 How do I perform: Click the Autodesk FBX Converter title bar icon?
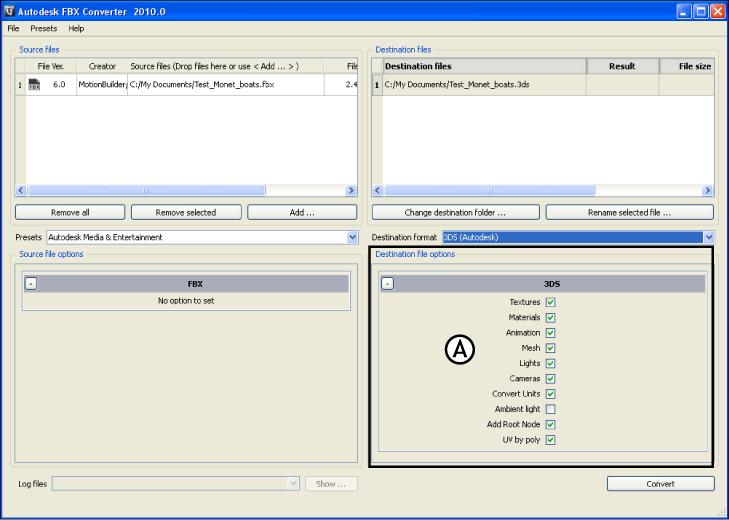click(x=9, y=11)
